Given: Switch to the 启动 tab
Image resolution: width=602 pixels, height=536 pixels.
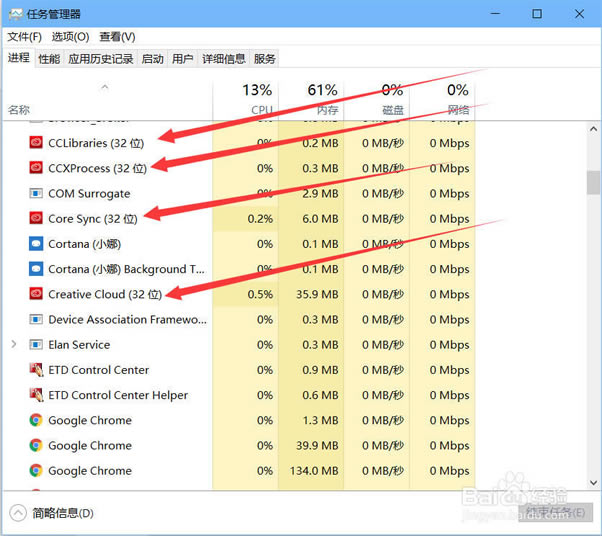Looking at the screenshot, I should click(x=152, y=59).
